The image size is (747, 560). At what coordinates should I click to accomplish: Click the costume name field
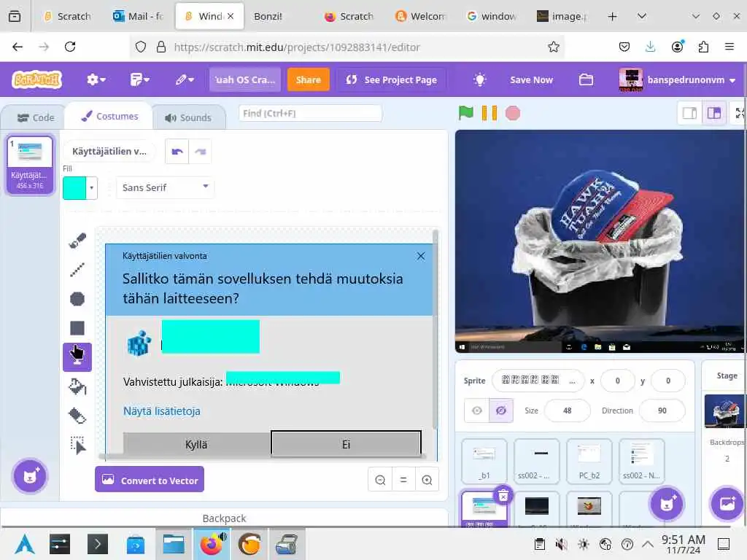tap(109, 152)
